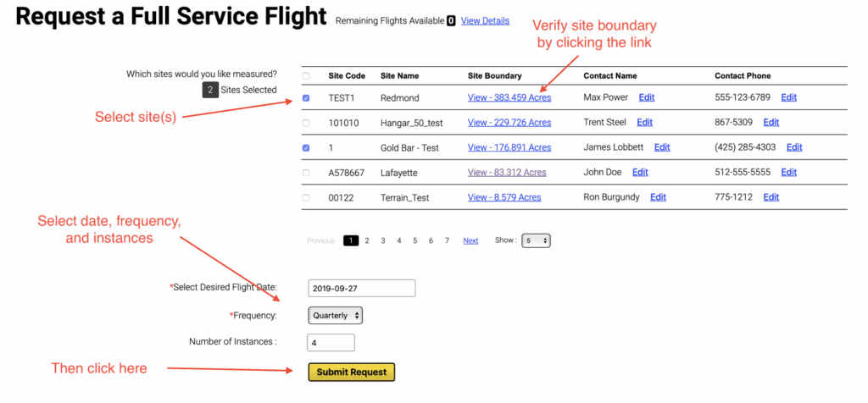The width and height of the screenshot is (868, 403).
Task: Jump to page 7 of the sites list
Action: pos(447,240)
